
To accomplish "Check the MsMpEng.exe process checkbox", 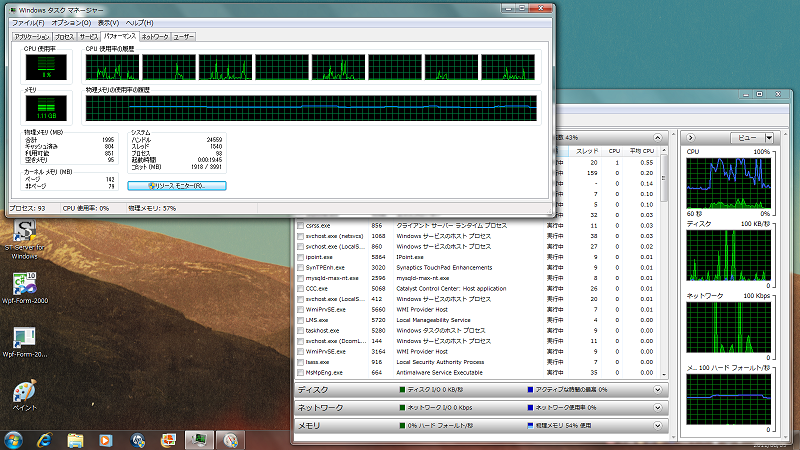I will coord(301,373).
